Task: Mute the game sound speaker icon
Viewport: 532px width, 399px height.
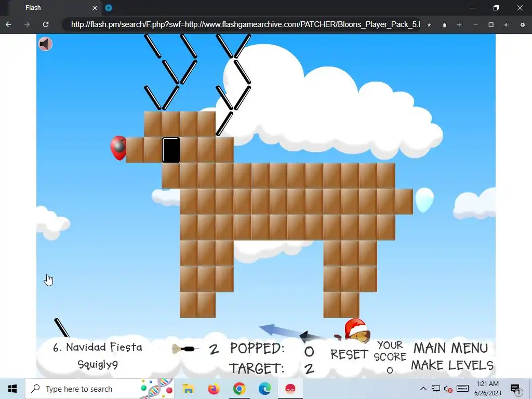Action: tap(45, 44)
